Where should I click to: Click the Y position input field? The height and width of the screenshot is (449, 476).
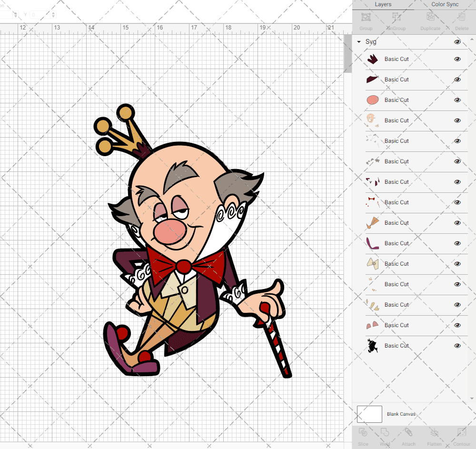coord(40,15)
